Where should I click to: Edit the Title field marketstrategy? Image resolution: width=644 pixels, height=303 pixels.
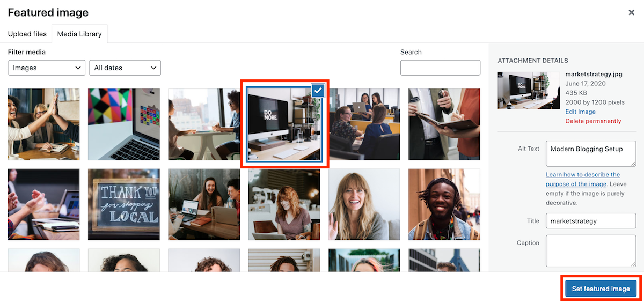click(x=590, y=220)
